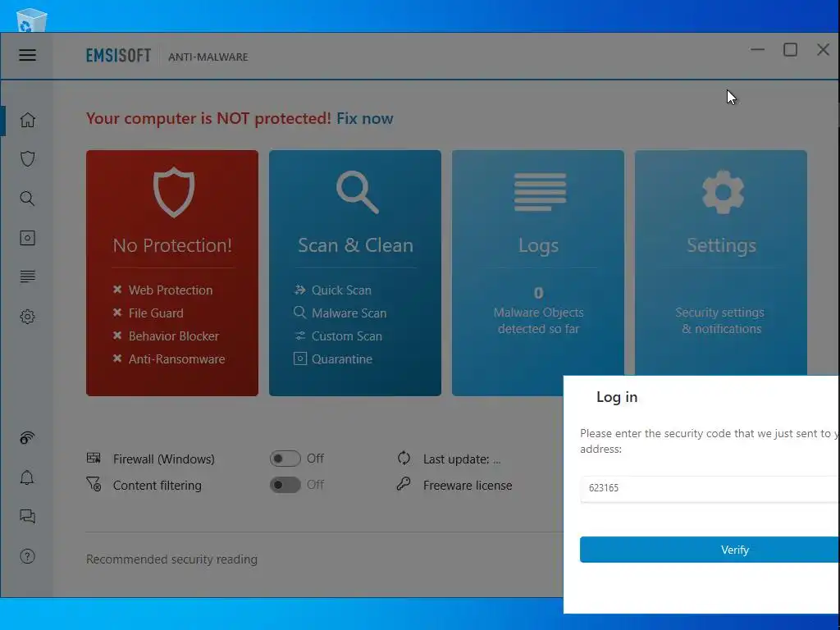
Task: Open the Scan magnifier sidebar icon
Action: pyautogui.click(x=27, y=199)
